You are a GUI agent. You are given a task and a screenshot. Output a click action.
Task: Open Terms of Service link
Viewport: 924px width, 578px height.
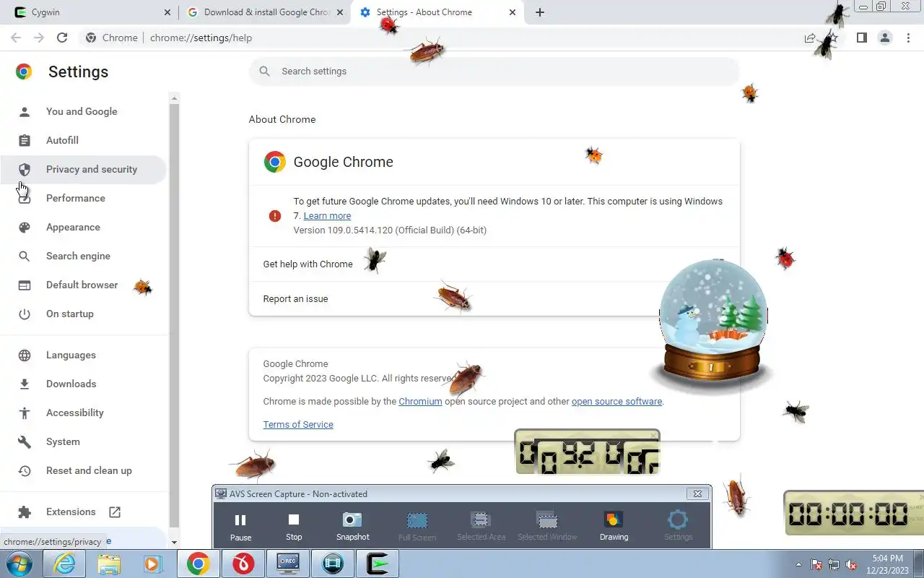tap(298, 424)
